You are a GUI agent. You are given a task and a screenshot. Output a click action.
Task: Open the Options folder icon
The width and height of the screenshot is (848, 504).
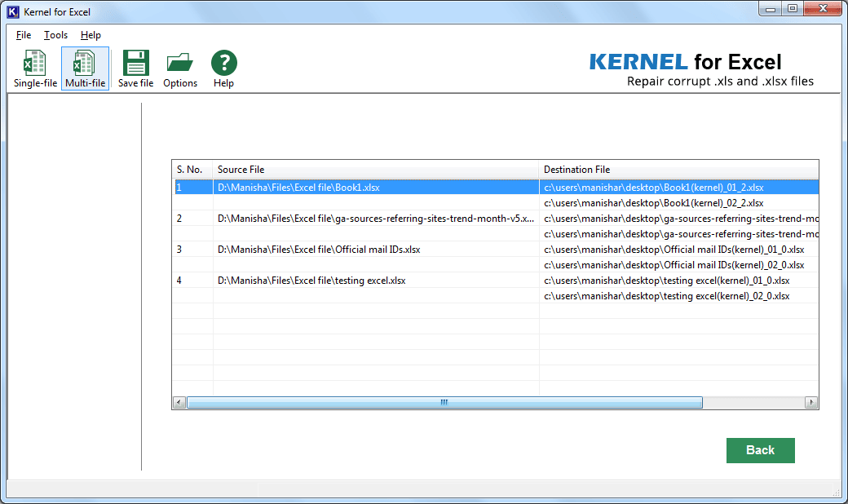tap(180, 69)
